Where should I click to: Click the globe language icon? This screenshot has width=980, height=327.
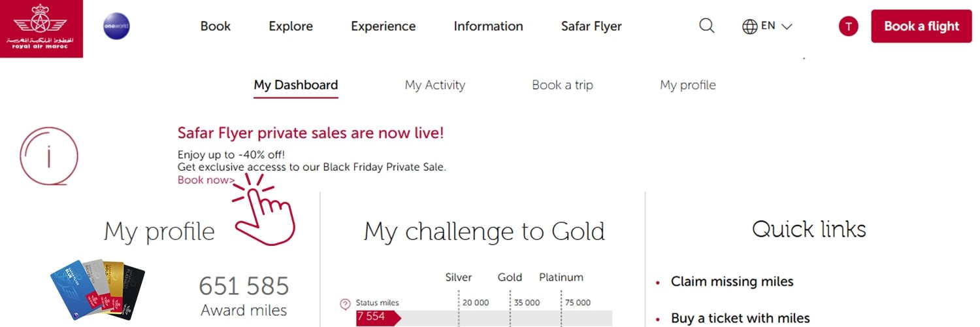coord(750,27)
